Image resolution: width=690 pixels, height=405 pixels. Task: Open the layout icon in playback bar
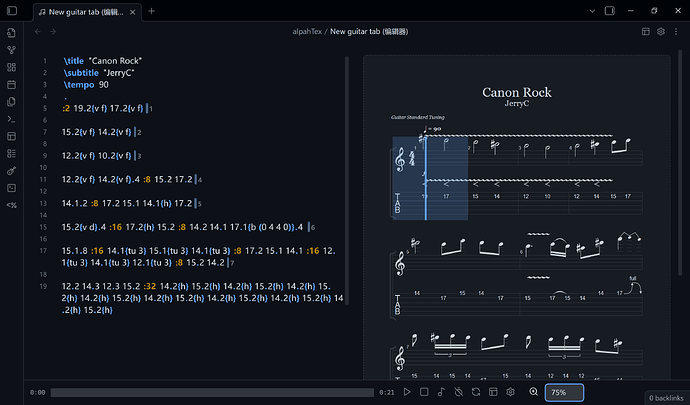(493, 392)
